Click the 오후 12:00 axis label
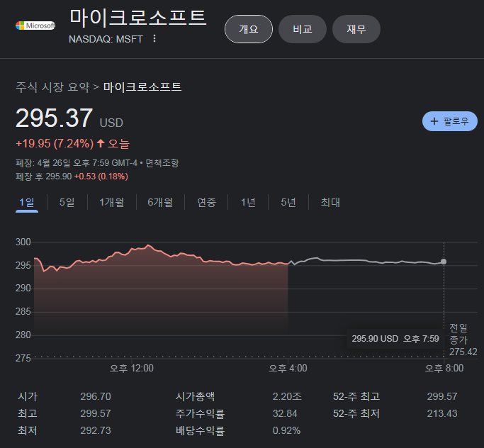The height and width of the screenshot is (448, 484). 132,368
